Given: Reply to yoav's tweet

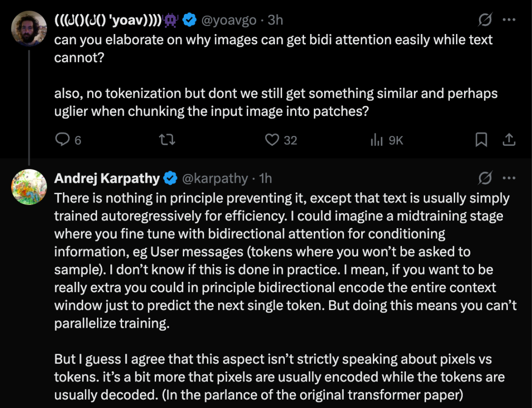Looking at the screenshot, I should pos(63,140).
